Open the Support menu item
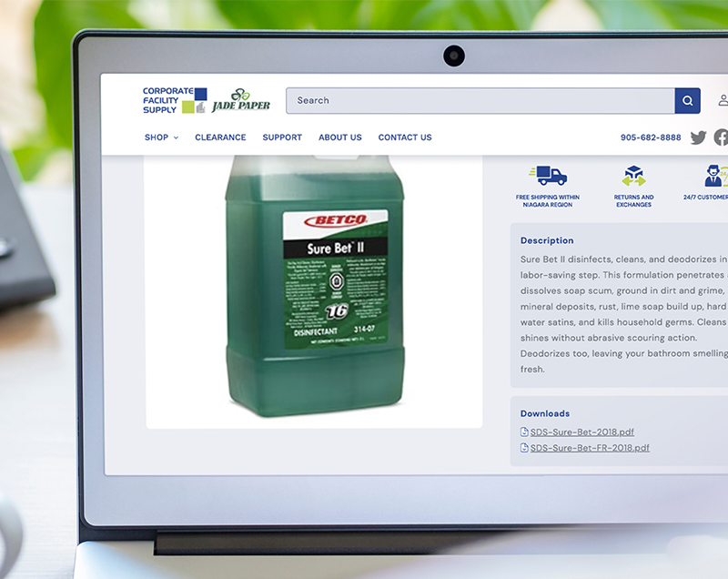728x579 pixels. [282, 137]
